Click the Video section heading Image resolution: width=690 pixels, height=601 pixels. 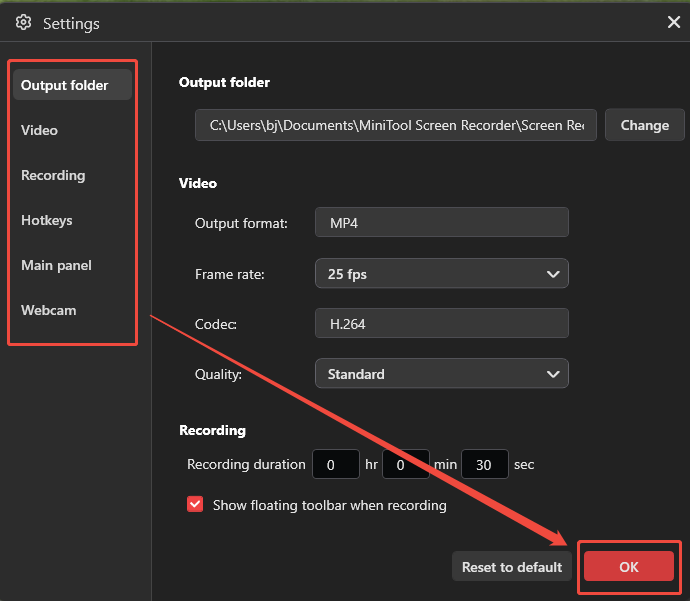[198, 183]
